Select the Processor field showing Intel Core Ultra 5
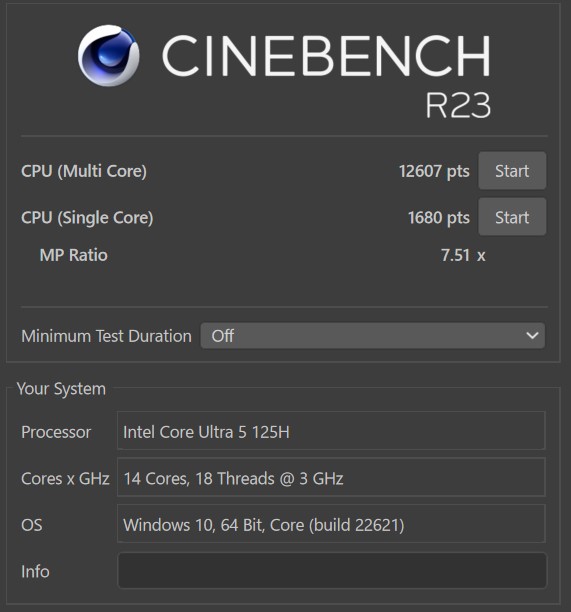571x612 pixels. click(x=331, y=431)
